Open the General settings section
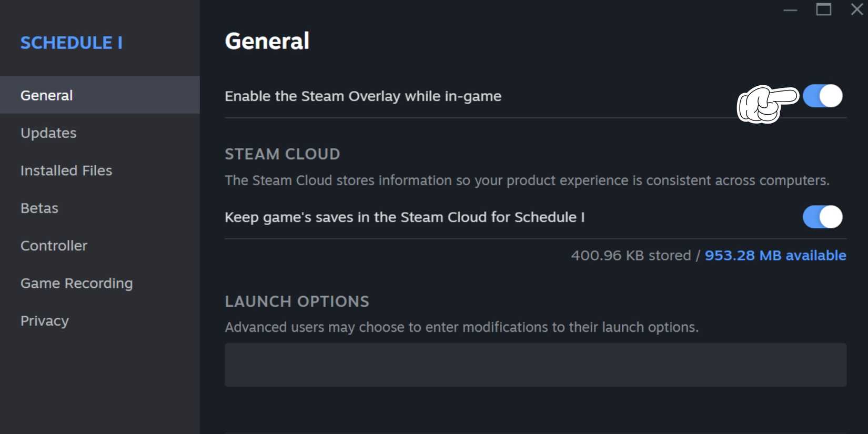868x434 pixels. (x=46, y=95)
